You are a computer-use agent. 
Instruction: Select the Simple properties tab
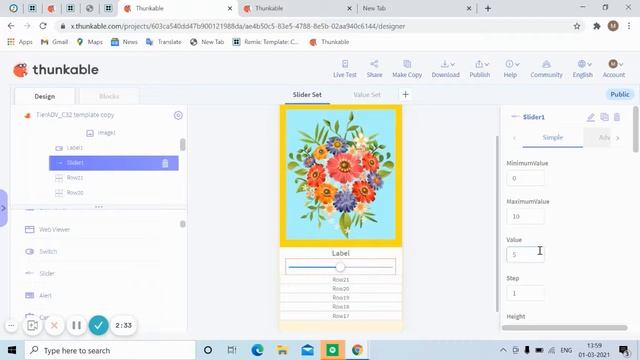tap(553, 138)
